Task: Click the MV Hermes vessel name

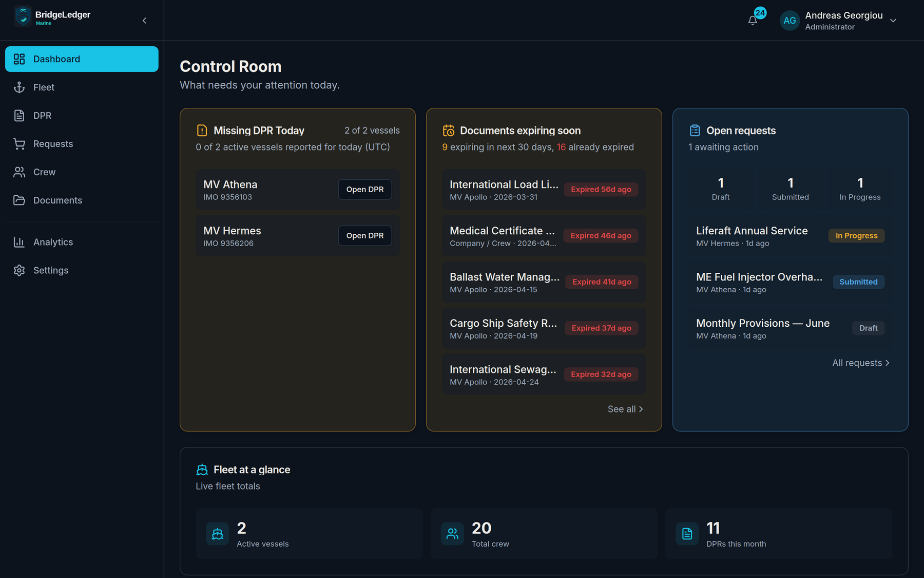Action: [232, 231]
